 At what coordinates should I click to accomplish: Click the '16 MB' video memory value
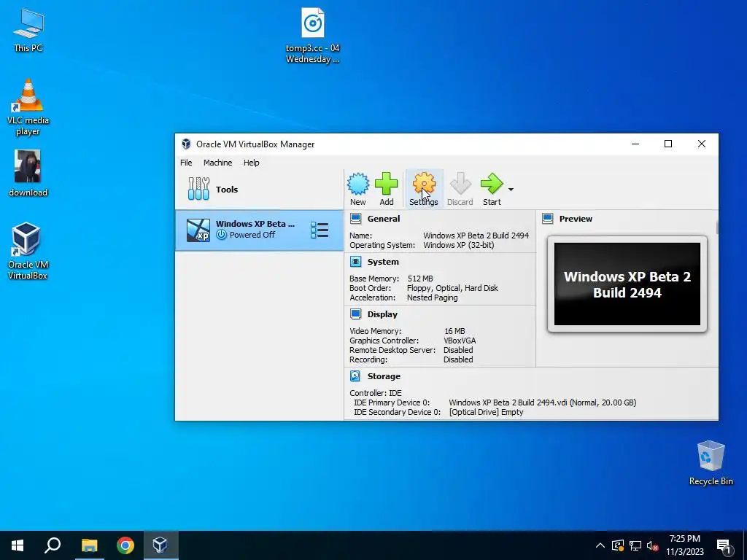click(454, 330)
